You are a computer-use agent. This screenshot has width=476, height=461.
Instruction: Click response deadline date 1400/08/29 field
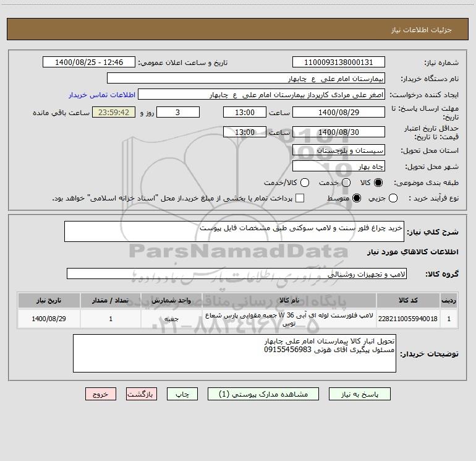point(339,112)
